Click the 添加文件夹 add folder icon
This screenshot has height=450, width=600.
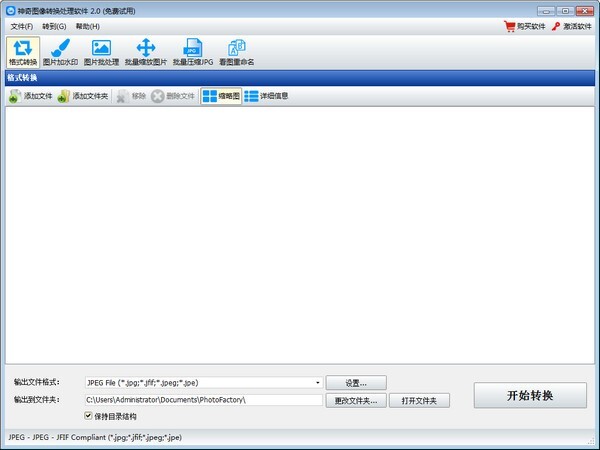point(64,96)
